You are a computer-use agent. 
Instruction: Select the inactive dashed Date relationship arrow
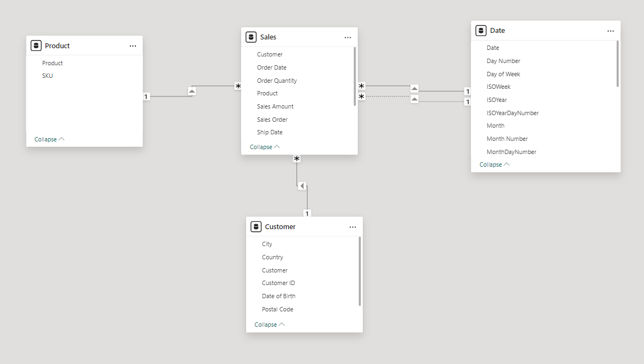pyautogui.click(x=414, y=99)
